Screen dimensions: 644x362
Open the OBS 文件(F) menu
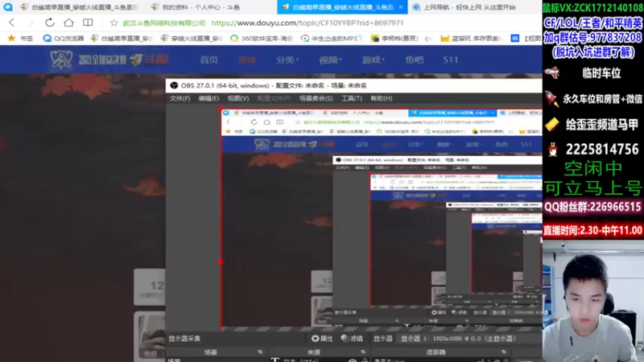[180, 98]
